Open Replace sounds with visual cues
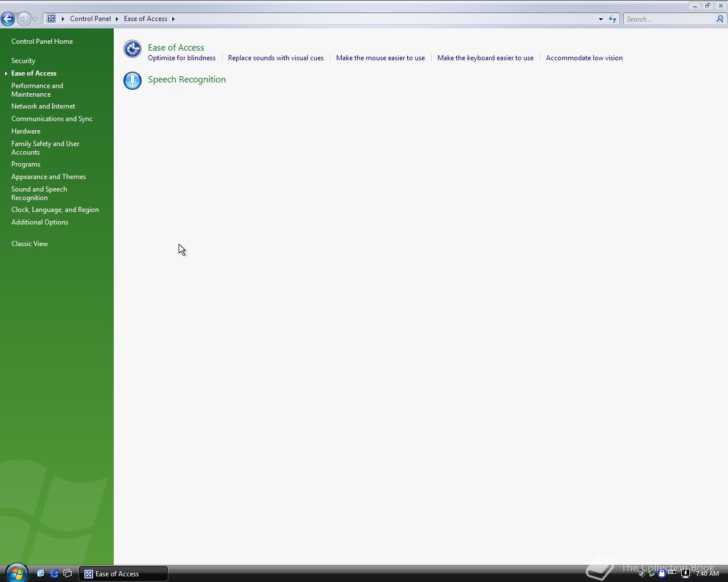The width and height of the screenshot is (728, 582). coord(276,58)
